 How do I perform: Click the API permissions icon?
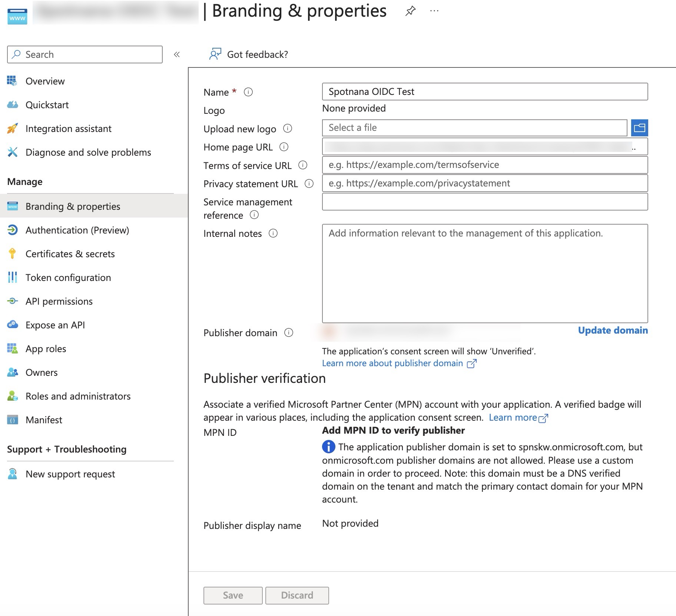click(x=12, y=301)
